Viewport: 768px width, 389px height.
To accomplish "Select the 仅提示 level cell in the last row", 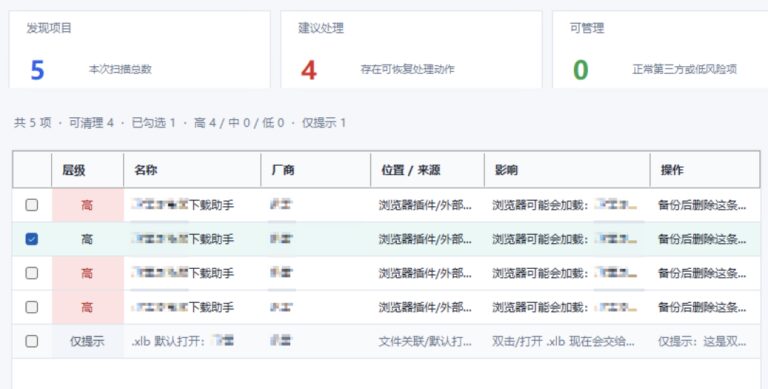I will (87, 341).
